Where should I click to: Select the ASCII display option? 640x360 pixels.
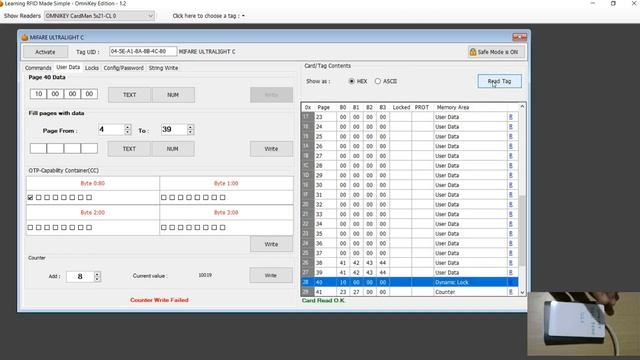[x=378, y=81]
